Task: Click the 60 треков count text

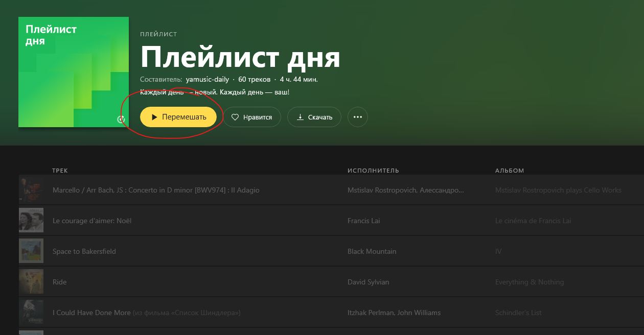Action: [255, 80]
